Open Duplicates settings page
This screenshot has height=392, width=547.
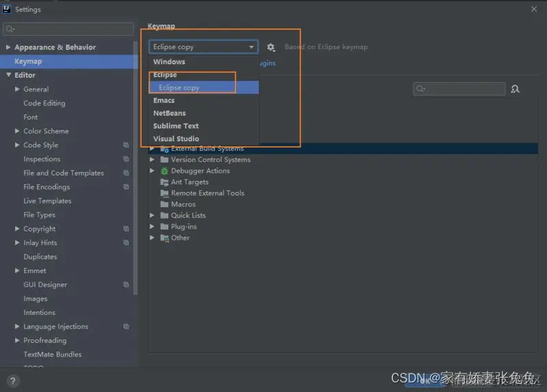click(40, 257)
